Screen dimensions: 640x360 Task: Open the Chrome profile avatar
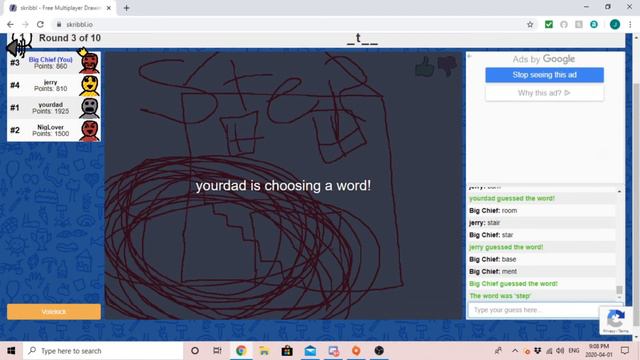(615, 24)
